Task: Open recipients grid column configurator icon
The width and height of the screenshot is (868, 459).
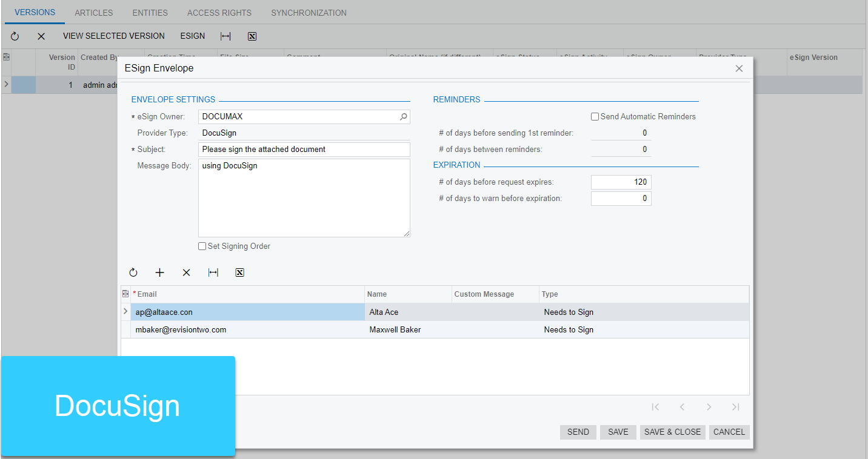Action: click(x=125, y=294)
